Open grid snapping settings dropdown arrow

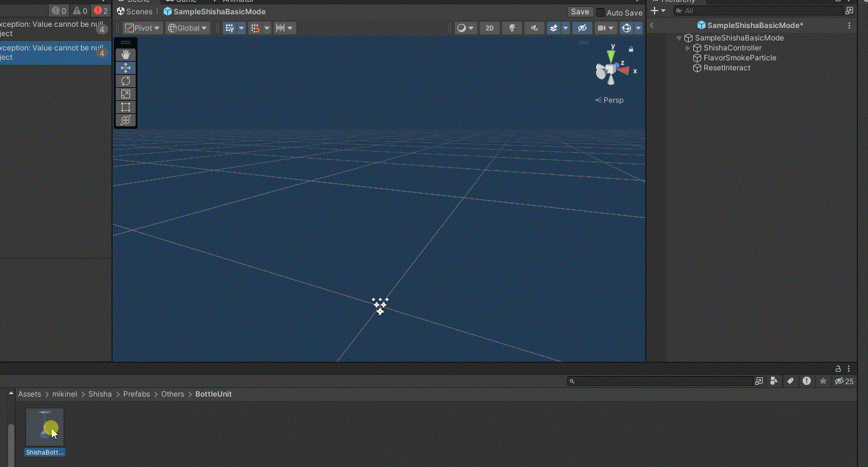pos(267,28)
